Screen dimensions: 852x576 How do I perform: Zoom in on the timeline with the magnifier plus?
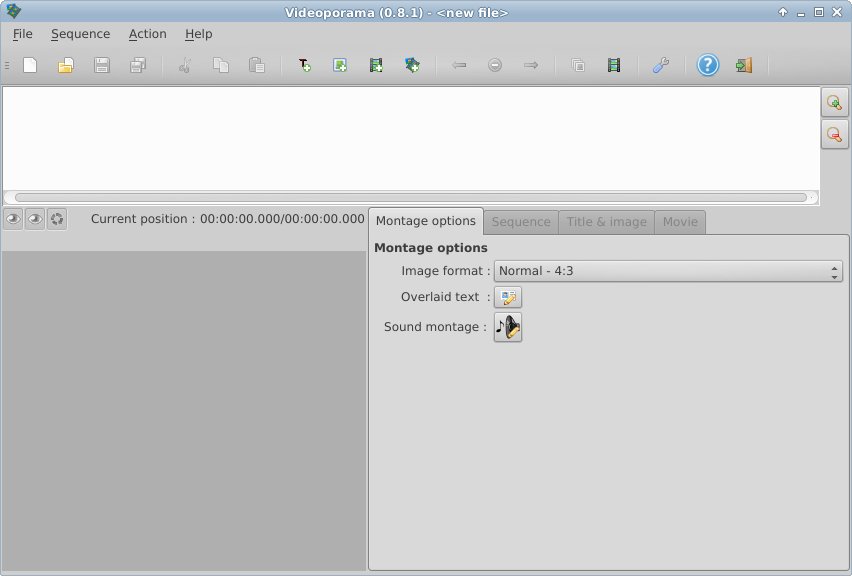click(x=835, y=102)
